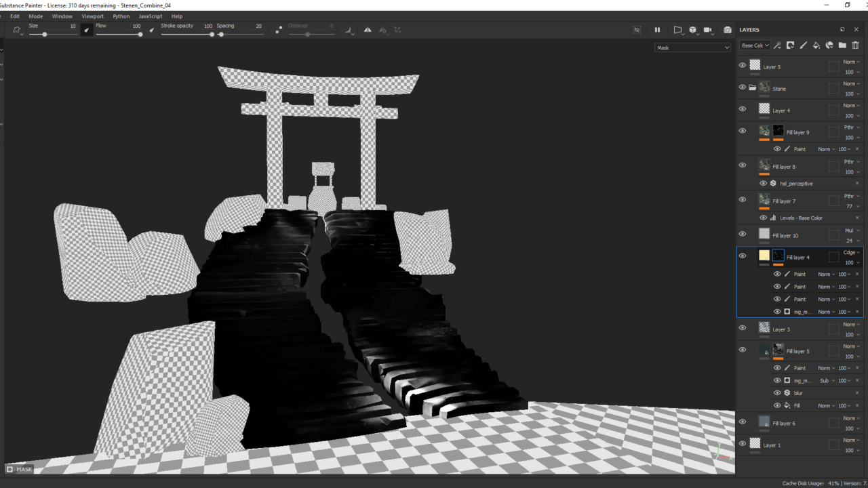Delete the selected layer with the trash icon

(855, 45)
